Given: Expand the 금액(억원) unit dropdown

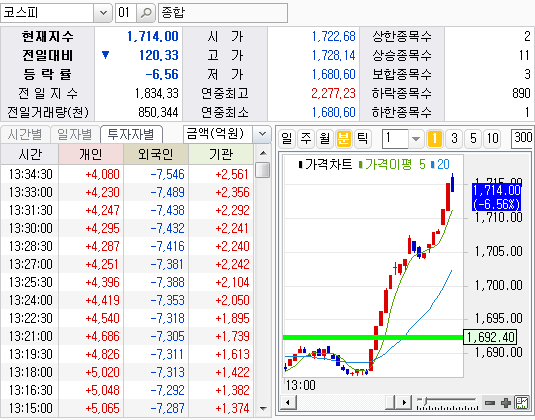Looking at the screenshot, I should coord(262,134).
